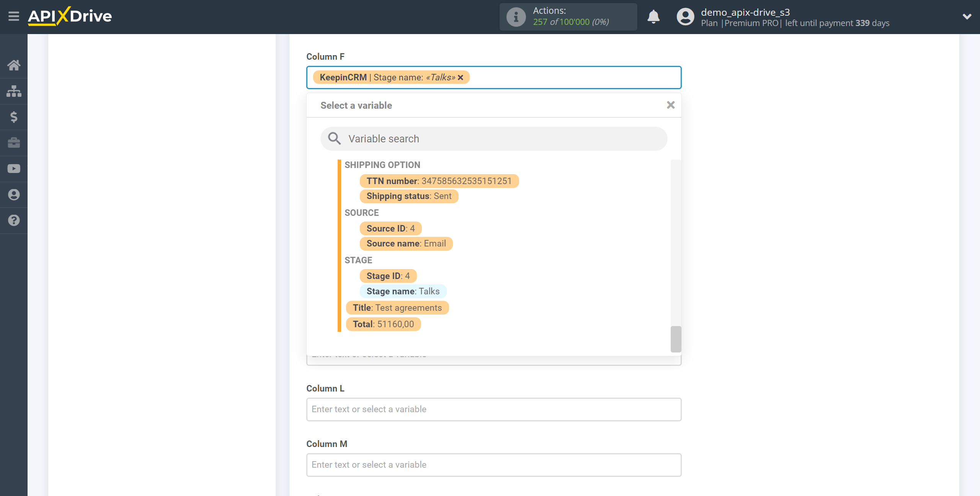The height and width of the screenshot is (496, 980).
Task: Open the notifications bell
Action: pos(653,17)
